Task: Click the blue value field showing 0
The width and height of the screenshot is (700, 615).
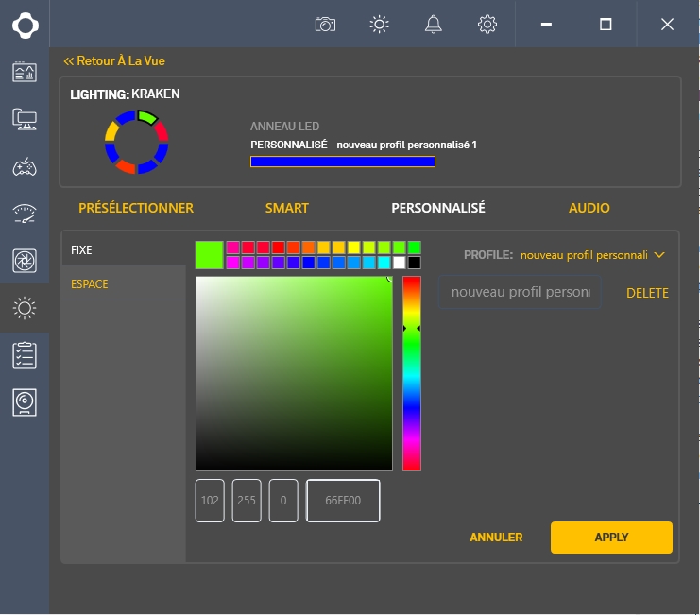Action: pyautogui.click(x=283, y=501)
